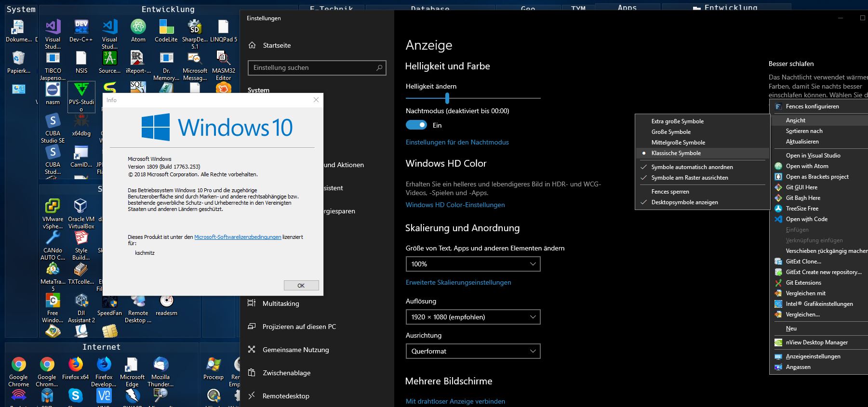
Task: Open Mozilla Thunderbird desktop icon
Action: pos(160,372)
